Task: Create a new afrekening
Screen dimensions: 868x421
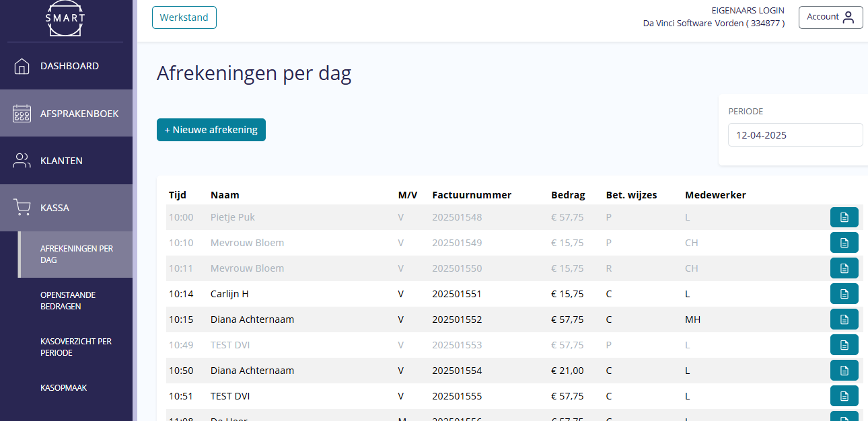Action: (211, 130)
